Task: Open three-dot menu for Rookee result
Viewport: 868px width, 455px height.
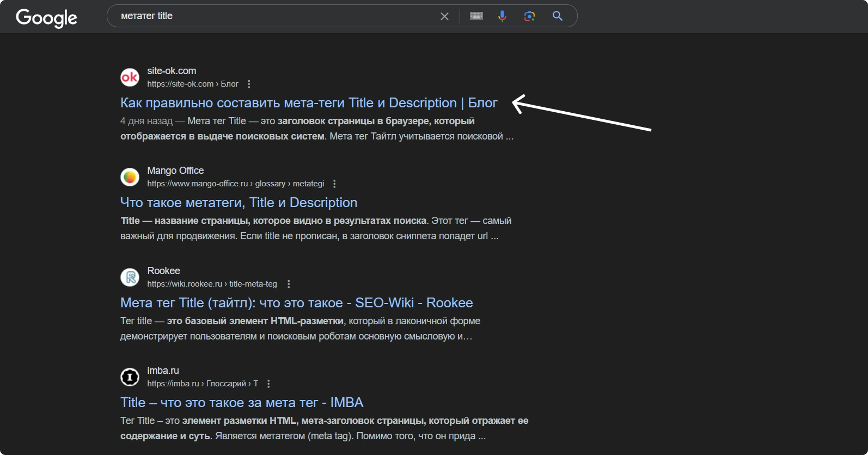Action: click(x=289, y=284)
